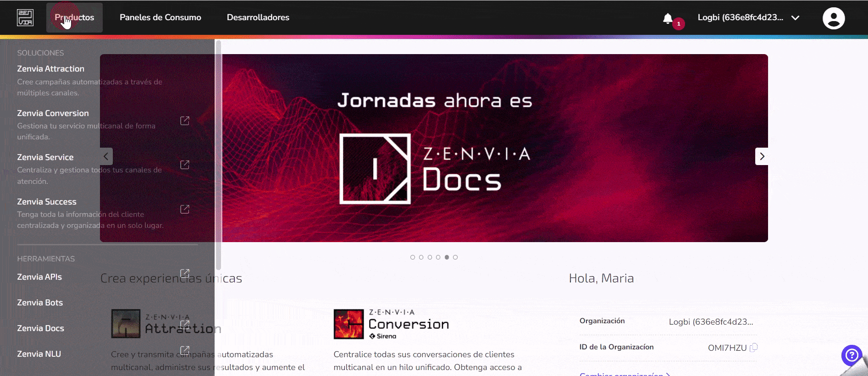
Task: Click the Conversion product logo thumbnail
Action: [348, 324]
